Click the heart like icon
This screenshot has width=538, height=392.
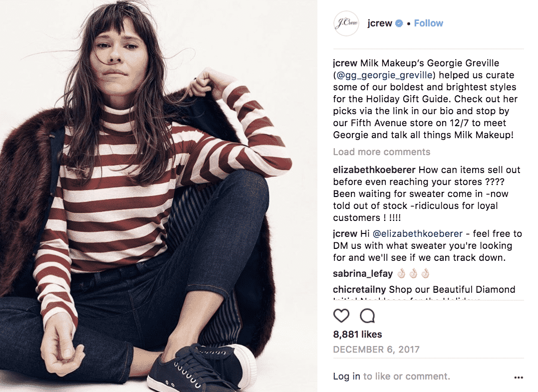pos(341,316)
